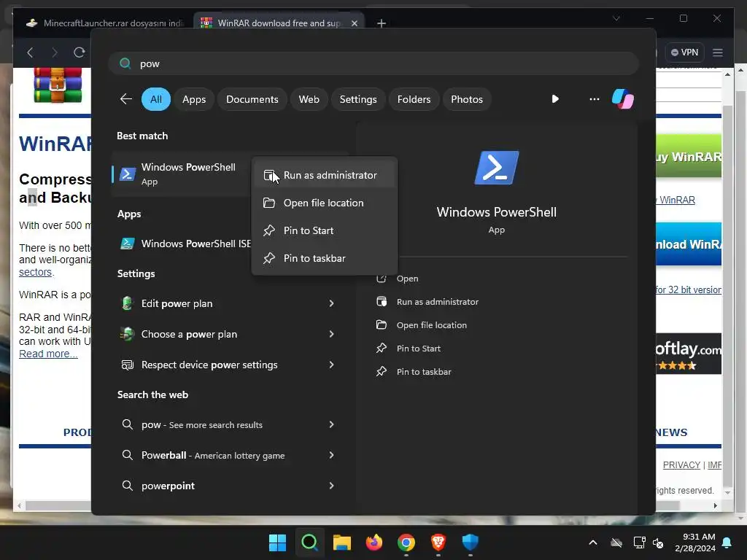The height and width of the screenshot is (560, 747).
Task: Open Windows Security shield on taskbar
Action: (x=471, y=542)
